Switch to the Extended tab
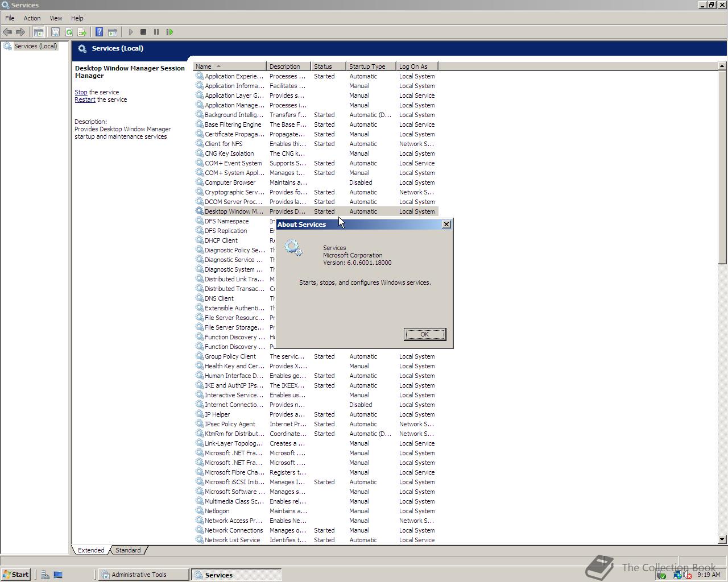 coord(91,550)
